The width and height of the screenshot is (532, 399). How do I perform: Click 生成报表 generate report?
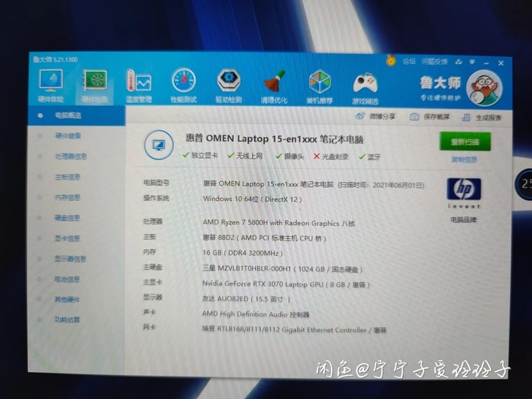coord(482,118)
